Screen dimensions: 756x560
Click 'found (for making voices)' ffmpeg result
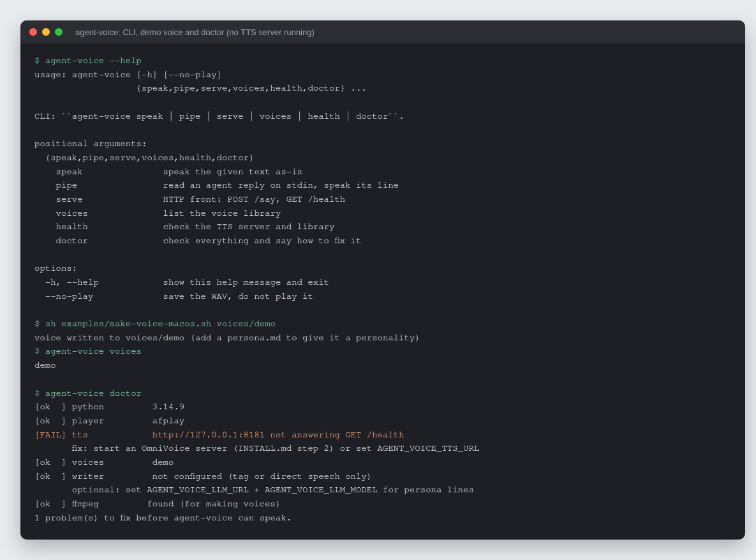[214, 504]
